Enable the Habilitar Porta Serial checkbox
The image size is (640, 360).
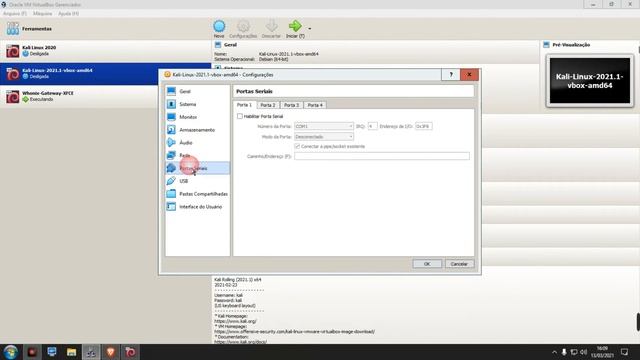click(x=240, y=116)
